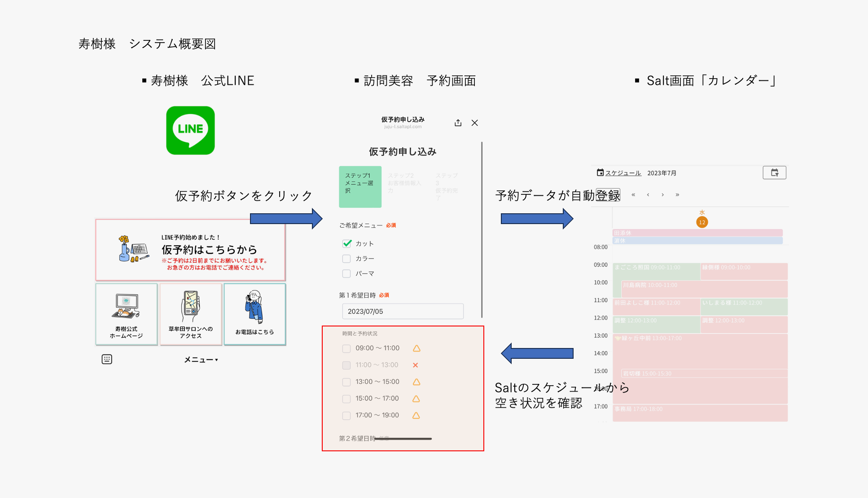868x498 pixels.
Task: Click the 08:00 time row label
Action: click(x=601, y=247)
